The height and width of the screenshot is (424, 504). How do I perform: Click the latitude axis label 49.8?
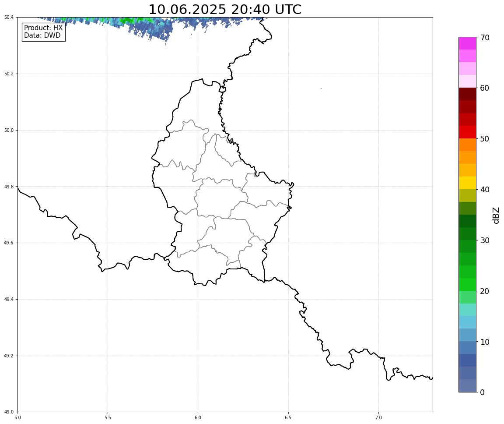point(9,187)
